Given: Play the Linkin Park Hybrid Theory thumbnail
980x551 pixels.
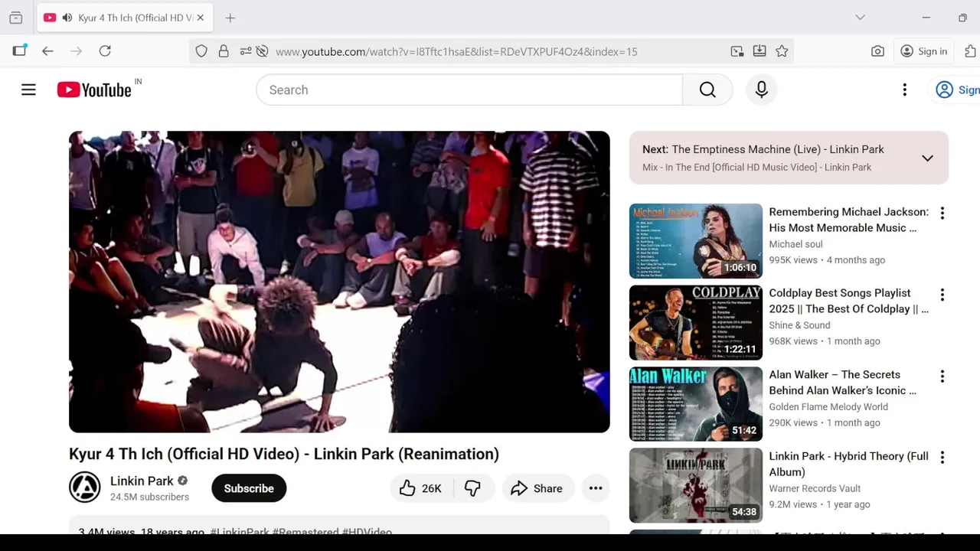Looking at the screenshot, I should coord(696,485).
